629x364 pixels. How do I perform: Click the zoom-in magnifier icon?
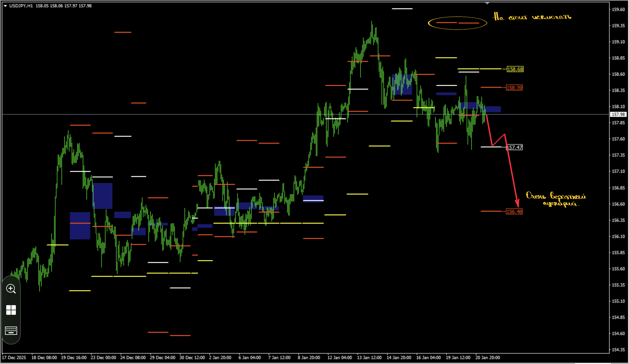(11, 289)
